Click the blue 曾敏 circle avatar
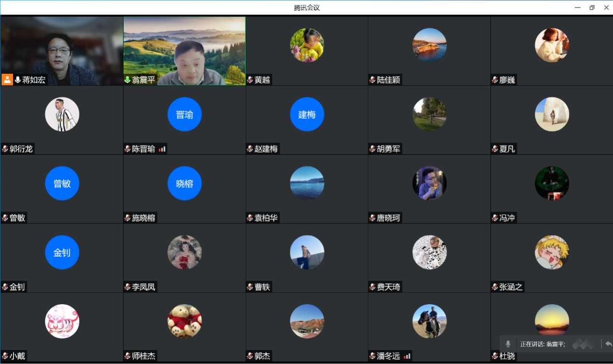Screen dimensions: 613x364 62,183
